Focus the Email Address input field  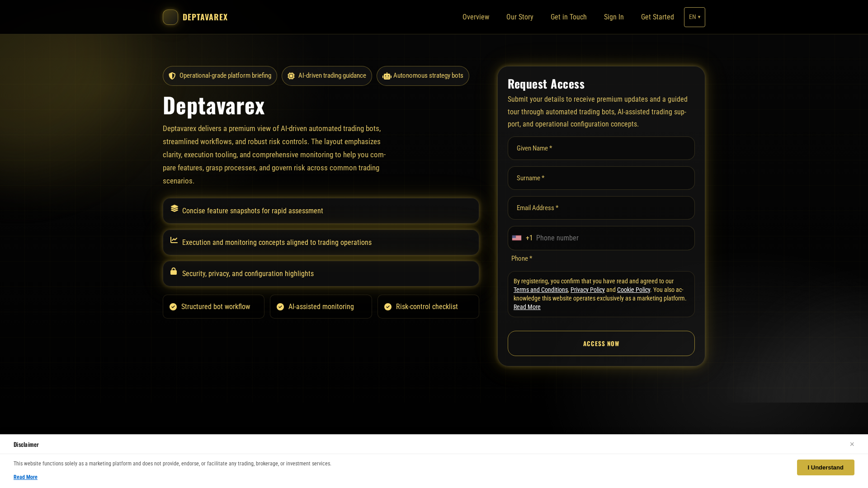point(601,208)
